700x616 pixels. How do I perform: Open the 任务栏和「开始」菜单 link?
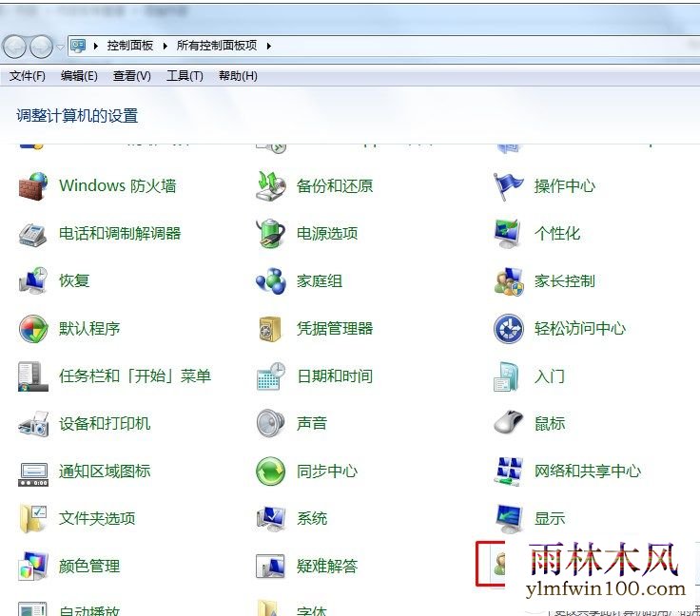pos(135,376)
